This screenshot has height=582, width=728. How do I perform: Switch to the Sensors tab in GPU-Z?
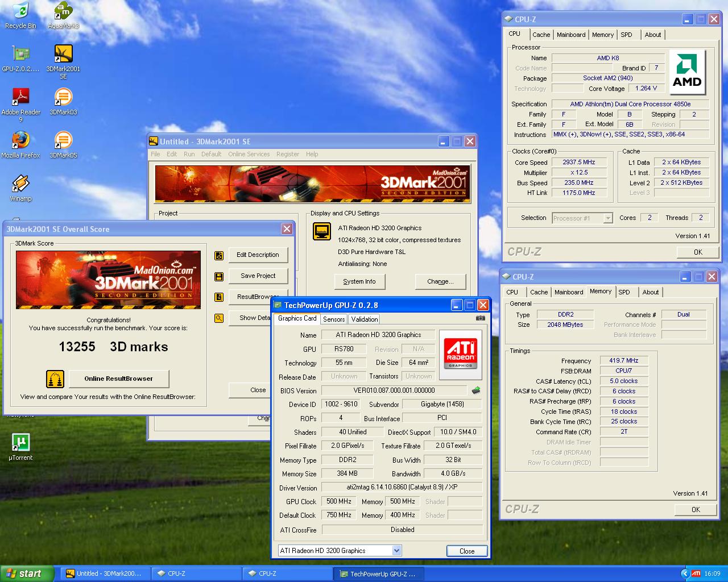click(334, 319)
